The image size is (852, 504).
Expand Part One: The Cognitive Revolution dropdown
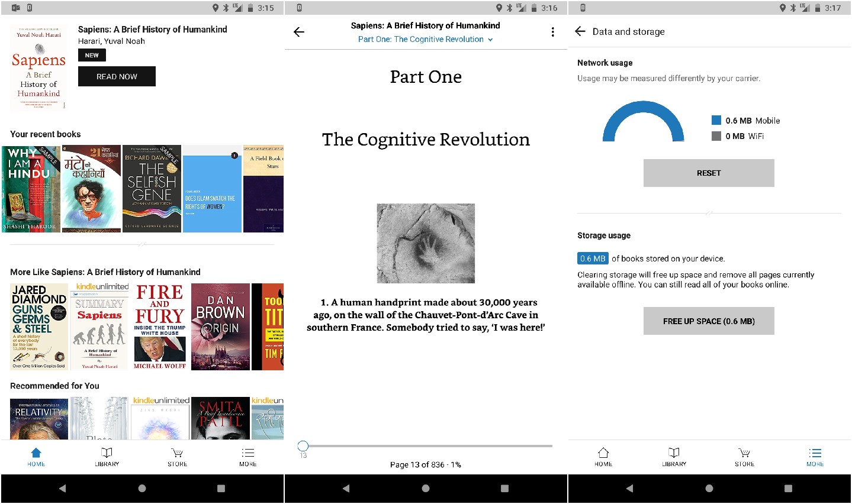(426, 39)
